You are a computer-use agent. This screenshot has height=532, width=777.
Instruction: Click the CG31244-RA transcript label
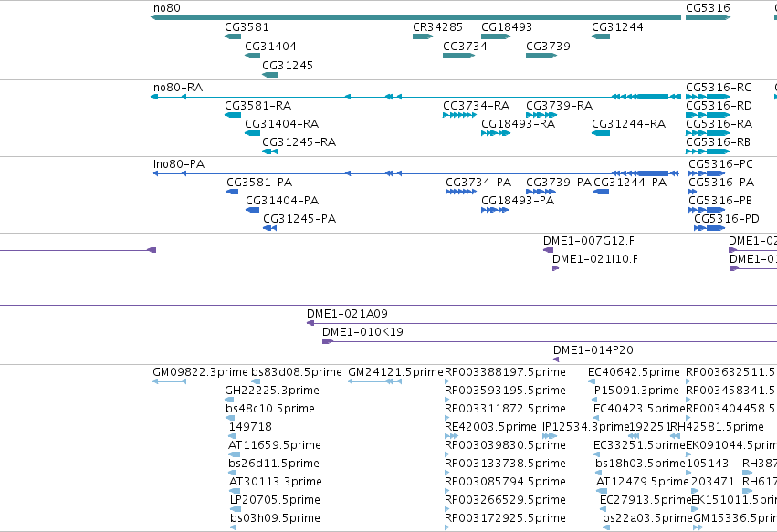(628, 124)
